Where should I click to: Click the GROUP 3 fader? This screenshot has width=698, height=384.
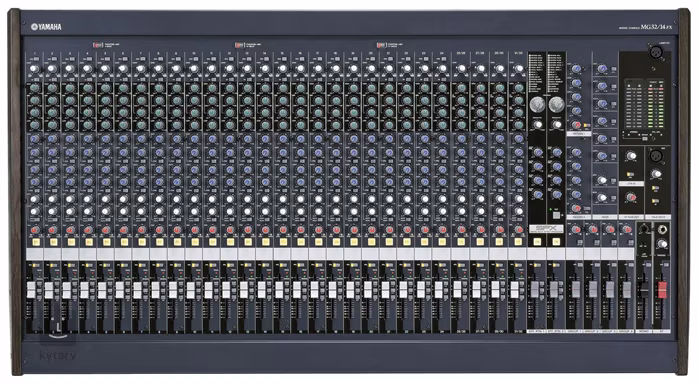pos(609,290)
